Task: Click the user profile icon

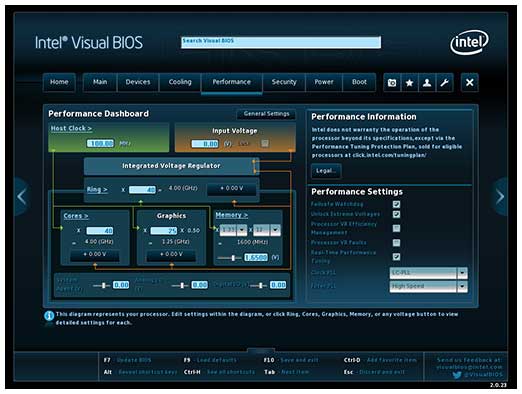Action: click(x=427, y=83)
